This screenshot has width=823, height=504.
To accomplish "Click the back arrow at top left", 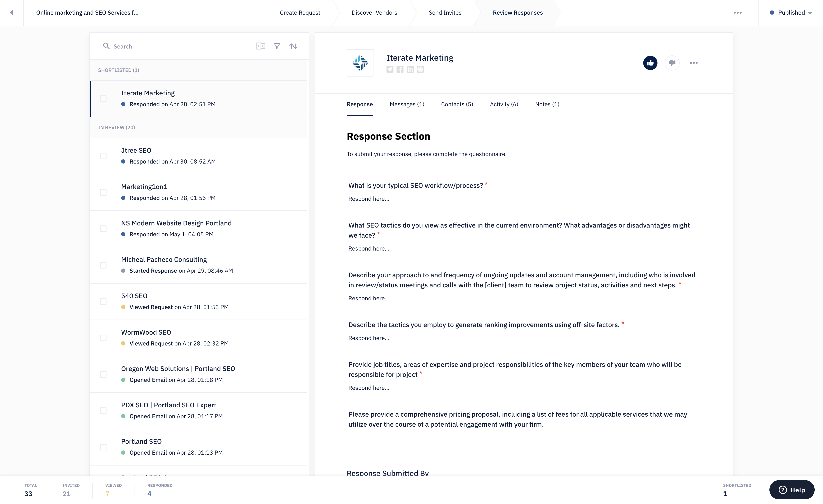I will [11, 13].
